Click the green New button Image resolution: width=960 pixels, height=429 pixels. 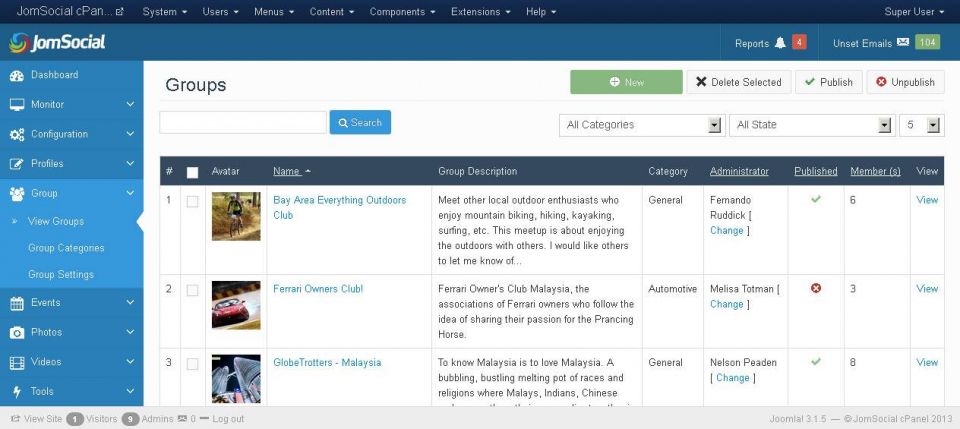click(x=626, y=82)
